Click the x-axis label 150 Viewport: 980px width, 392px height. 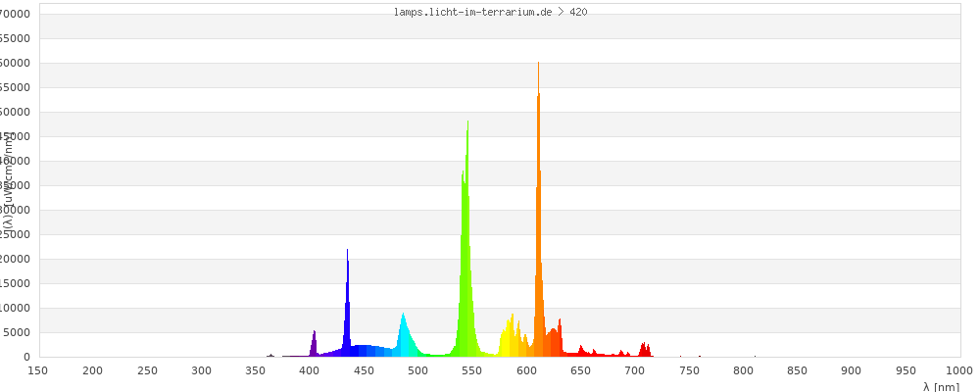(38, 370)
